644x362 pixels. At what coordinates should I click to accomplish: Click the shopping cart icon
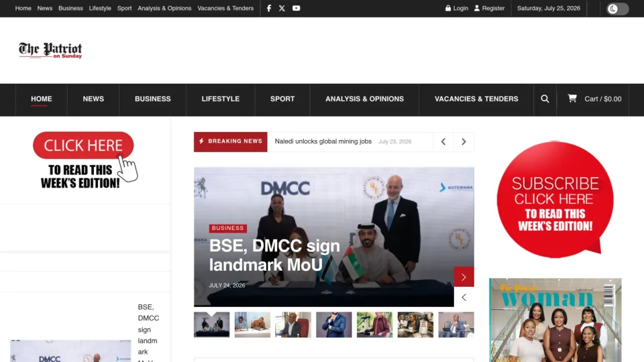coord(572,98)
